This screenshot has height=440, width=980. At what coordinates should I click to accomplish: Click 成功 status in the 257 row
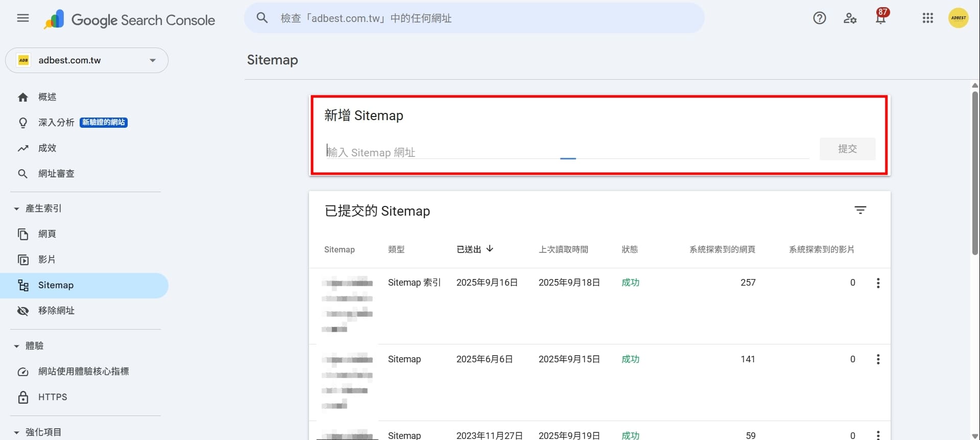coord(631,283)
